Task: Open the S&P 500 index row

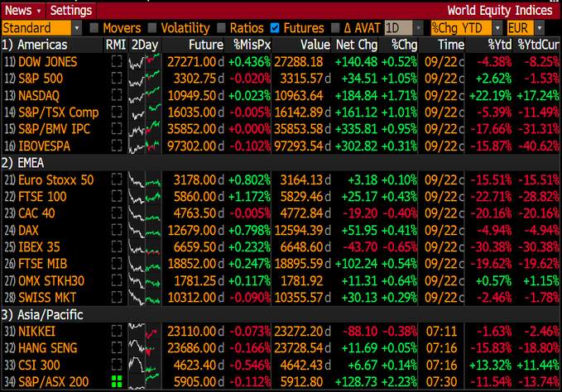Action: point(41,79)
